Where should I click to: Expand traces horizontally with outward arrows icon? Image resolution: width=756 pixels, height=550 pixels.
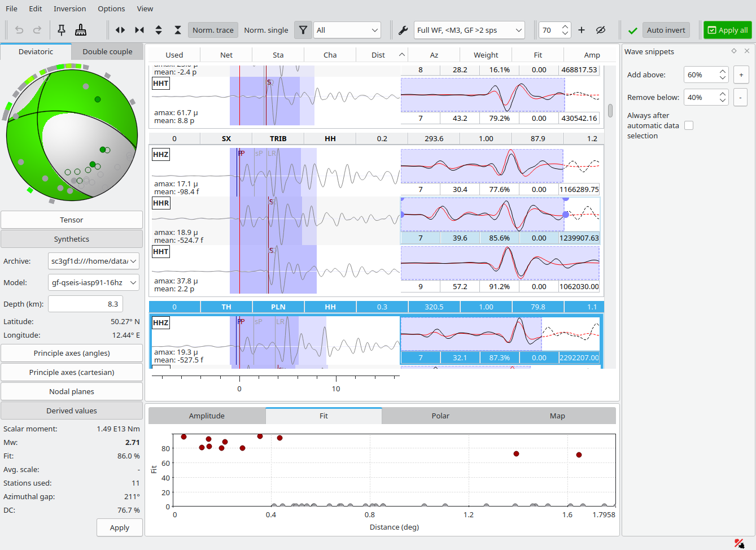[x=120, y=30]
